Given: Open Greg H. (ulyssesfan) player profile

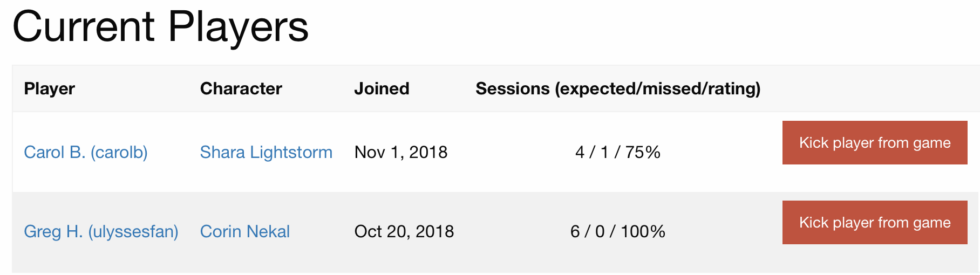Looking at the screenshot, I should [x=101, y=231].
